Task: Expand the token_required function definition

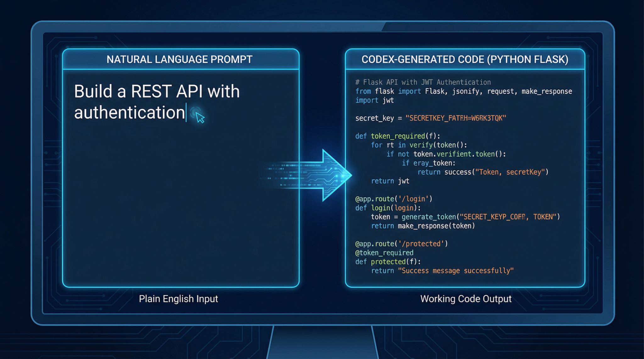Action: coord(398,136)
